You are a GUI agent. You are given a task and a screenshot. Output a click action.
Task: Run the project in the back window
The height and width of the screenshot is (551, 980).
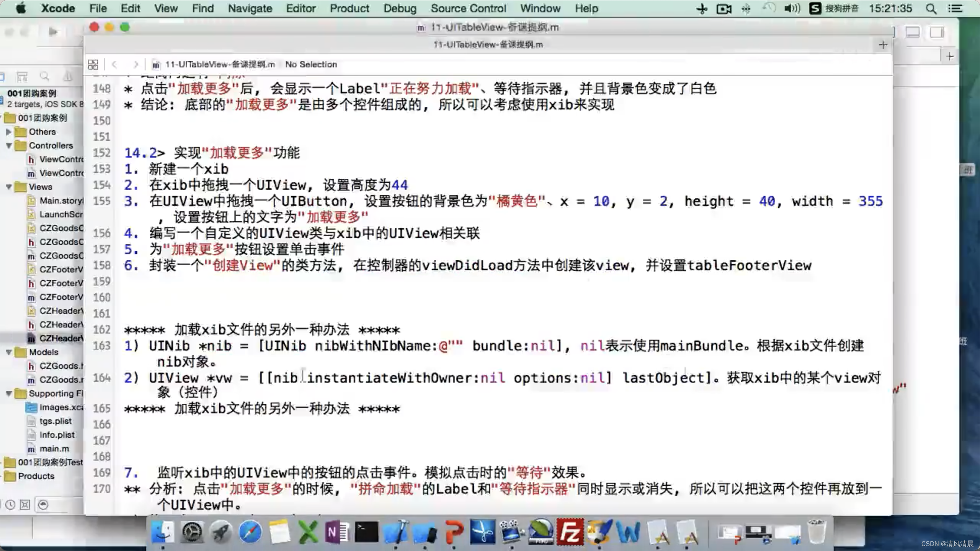click(53, 32)
